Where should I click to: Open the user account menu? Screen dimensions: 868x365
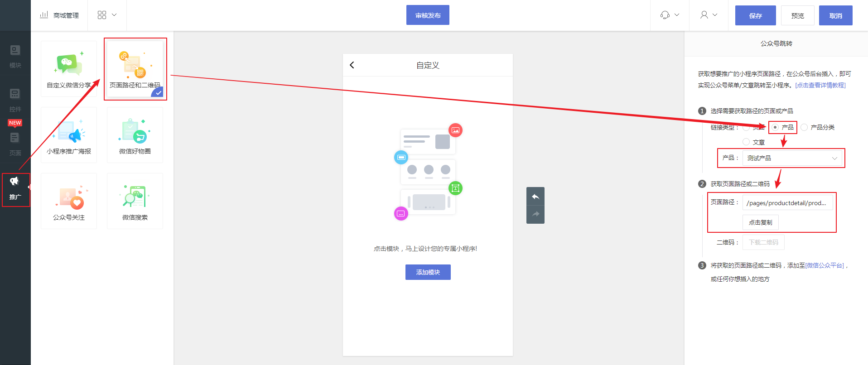(709, 15)
